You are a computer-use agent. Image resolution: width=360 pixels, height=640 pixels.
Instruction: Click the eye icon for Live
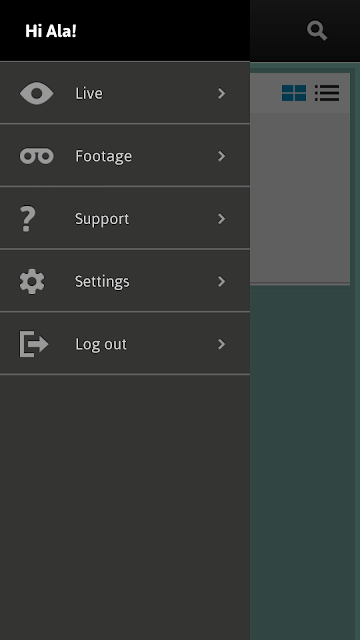coord(36,93)
